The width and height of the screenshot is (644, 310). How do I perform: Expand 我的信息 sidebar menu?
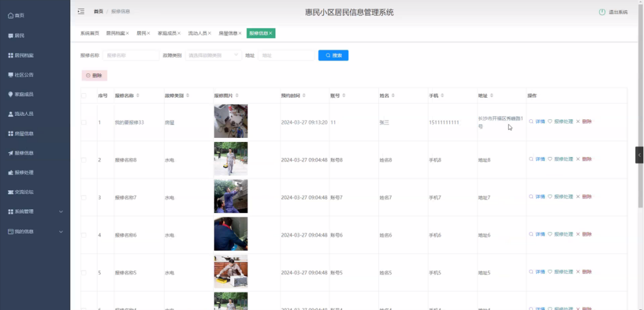tap(35, 231)
